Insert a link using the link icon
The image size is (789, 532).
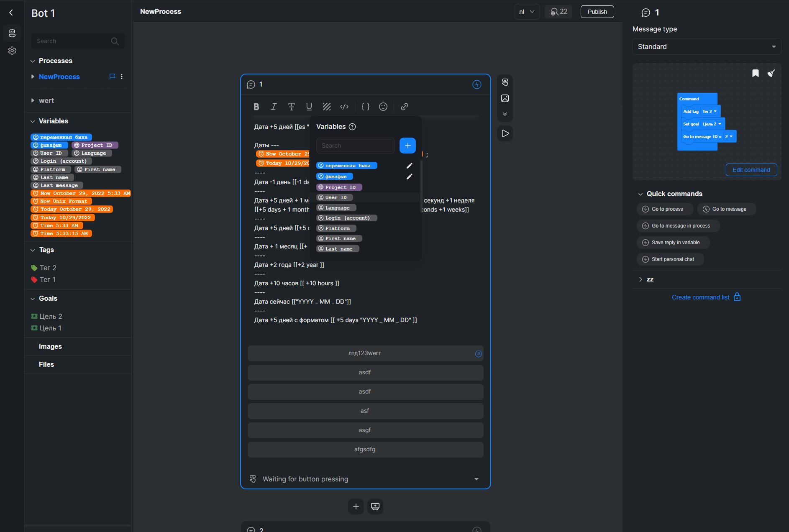point(404,107)
